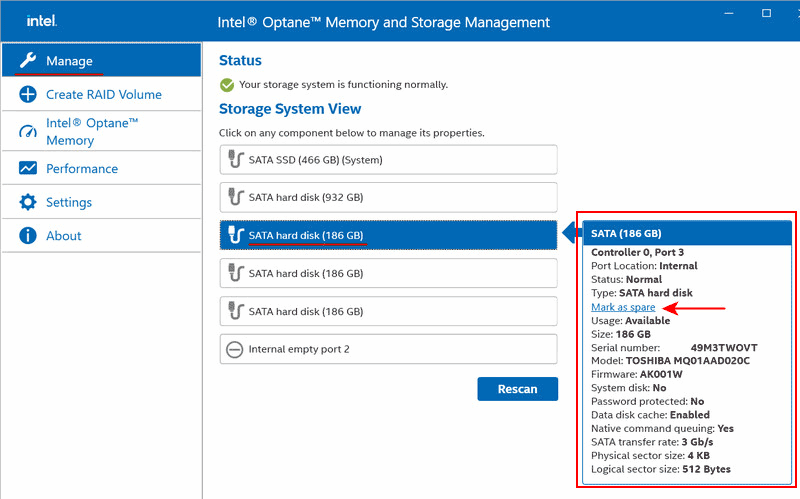The height and width of the screenshot is (499, 800).
Task: Click the plus icon for Create RAID Volume
Action: pos(27,95)
